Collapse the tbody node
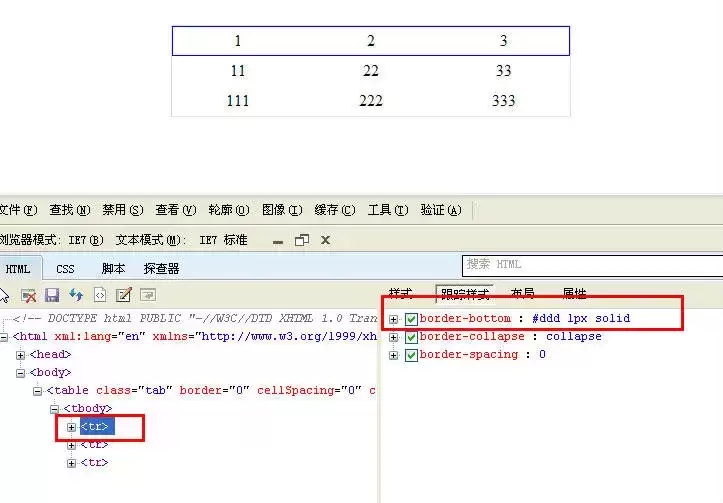Image resolution: width=723 pixels, height=503 pixels. [54, 409]
